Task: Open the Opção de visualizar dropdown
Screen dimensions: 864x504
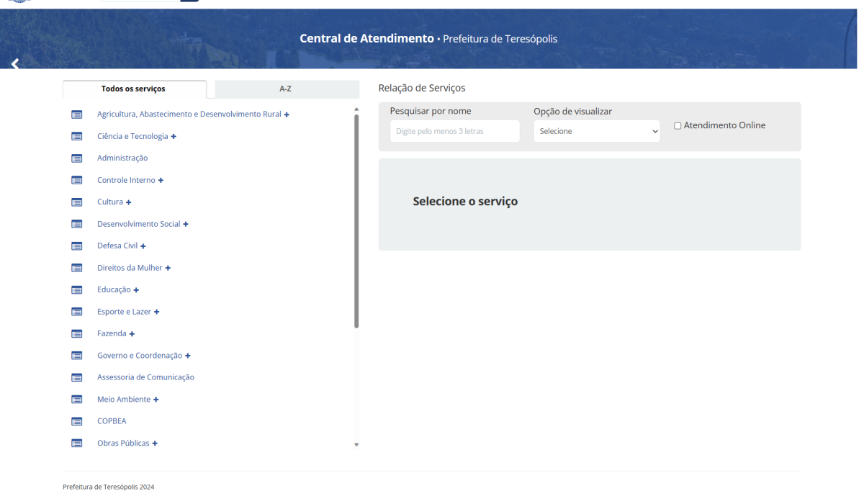Action: tap(596, 131)
